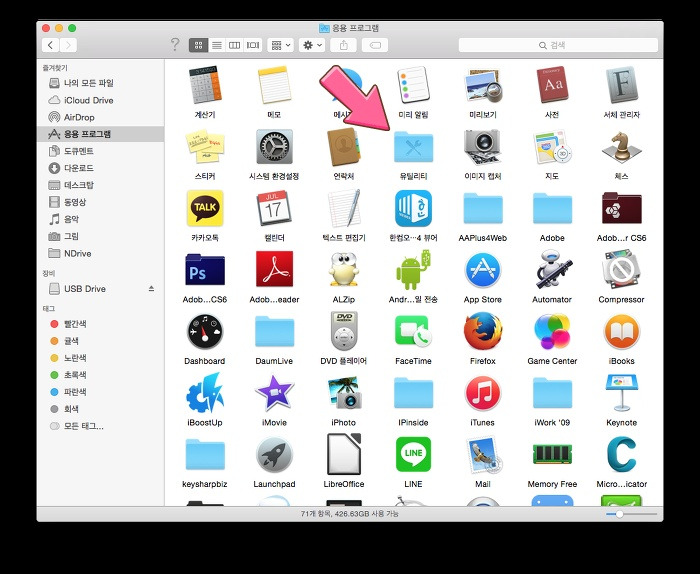The width and height of the screenshot is (700, 574).
Task: Open the Game Center app icon
Action: (x=552, y=331)
